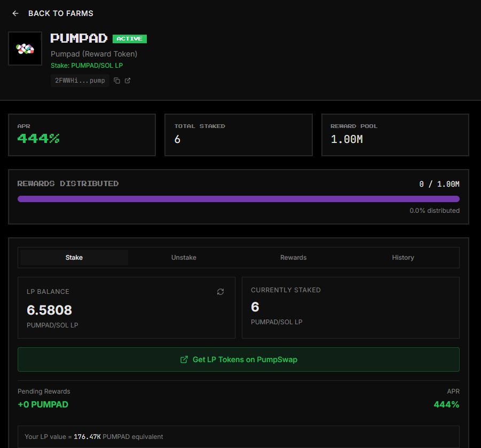Click the Total Staked value 6
This screenshot has height=448, width=481.
(x=177, y=139)
